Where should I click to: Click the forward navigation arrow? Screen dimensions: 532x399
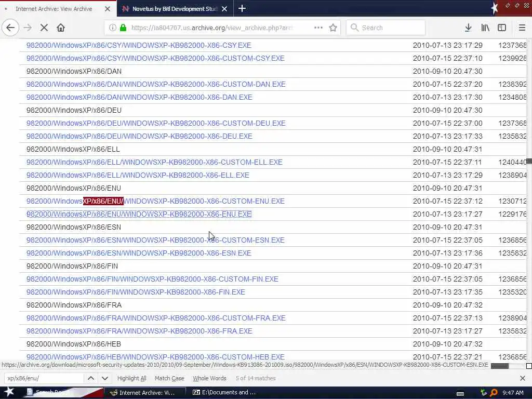coord(28,28)
